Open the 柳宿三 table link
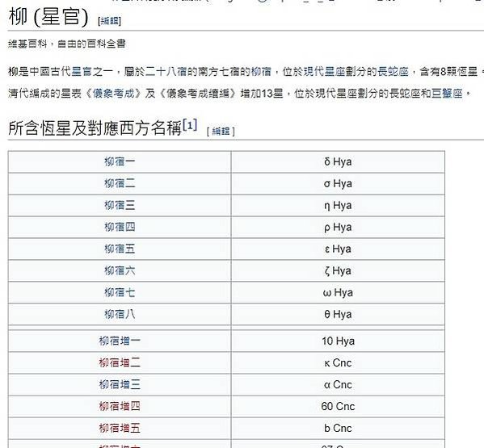Image resolution: width=484 pixels, height=448 pixels. point(120,205)
